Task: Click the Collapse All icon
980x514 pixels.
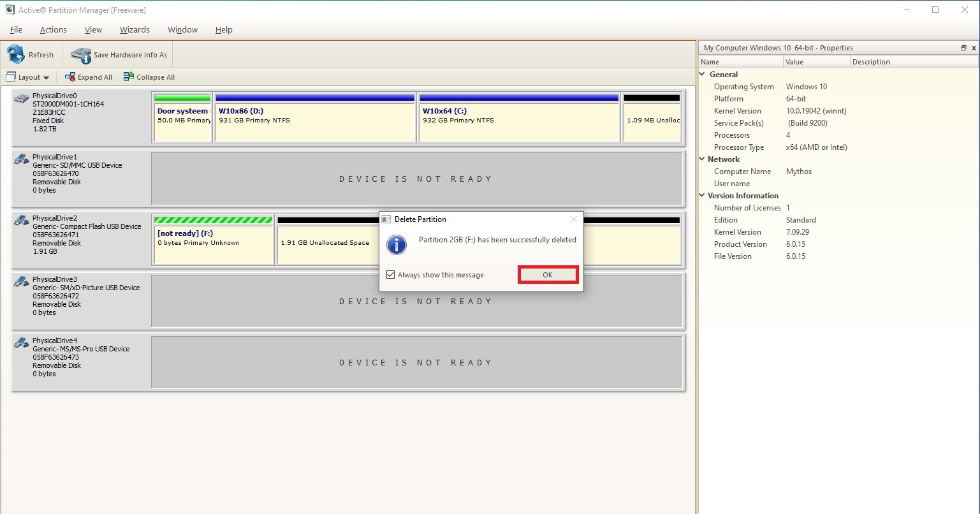Action: 128,77
